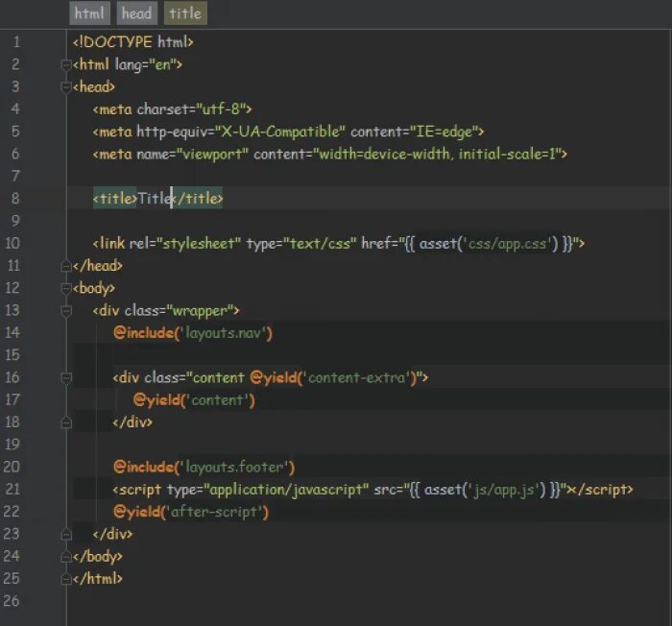Fold marker at closing html tag line 25
The width and height of the screenshot is (672, 626).
point(66,579)
